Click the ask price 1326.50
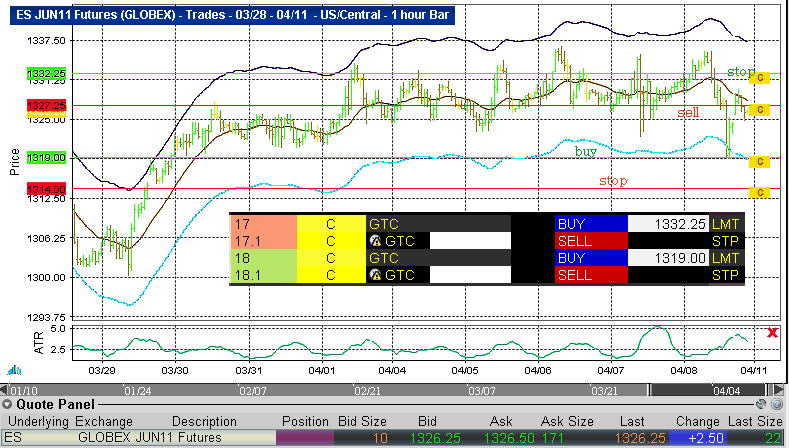The width and height of the screenshot is (789, 448). click(509, 438)
